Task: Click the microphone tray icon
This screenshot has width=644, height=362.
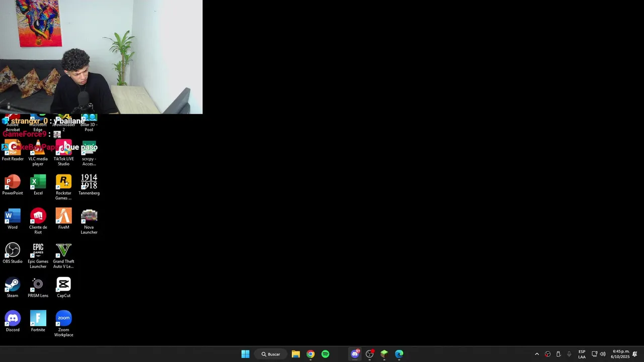Action: coord(569,354)
